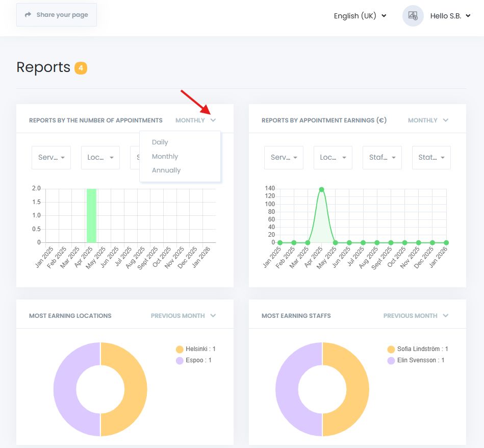Select Daily from the period menu
The height and width of the screenshot is (448, 484).
[160, 142]
